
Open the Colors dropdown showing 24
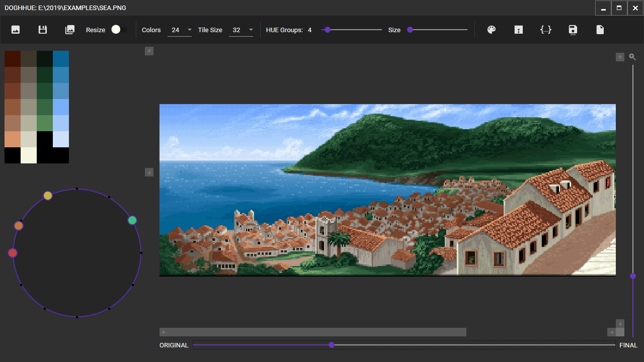(180, 30)
